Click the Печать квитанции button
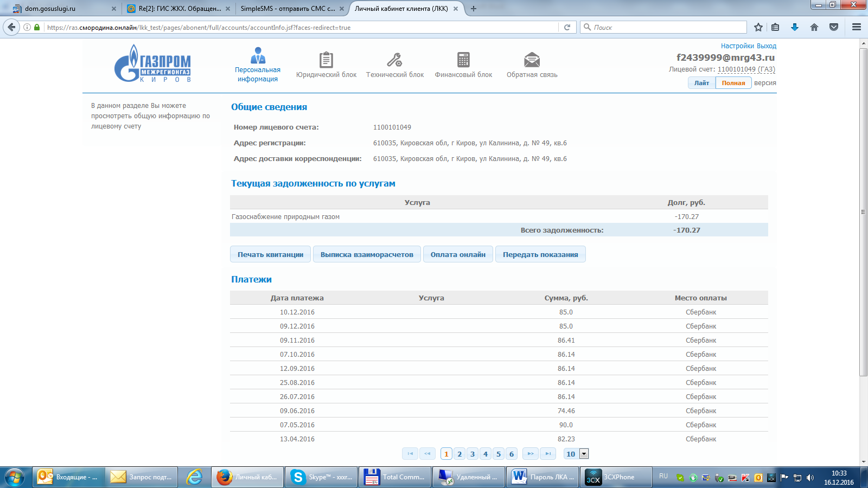This screenshot has height=488, width=868. 270,254
